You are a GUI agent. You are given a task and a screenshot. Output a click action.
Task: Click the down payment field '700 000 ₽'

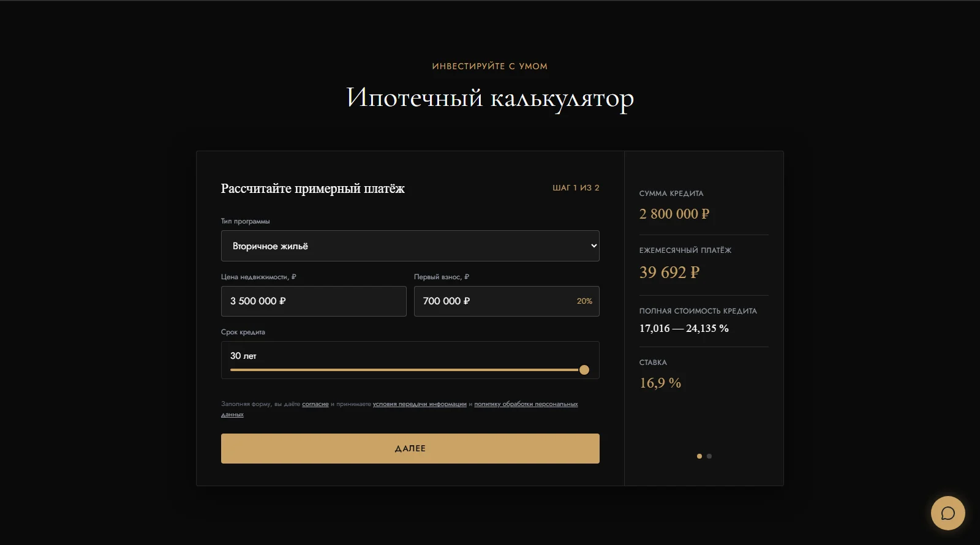pos(507,301)
